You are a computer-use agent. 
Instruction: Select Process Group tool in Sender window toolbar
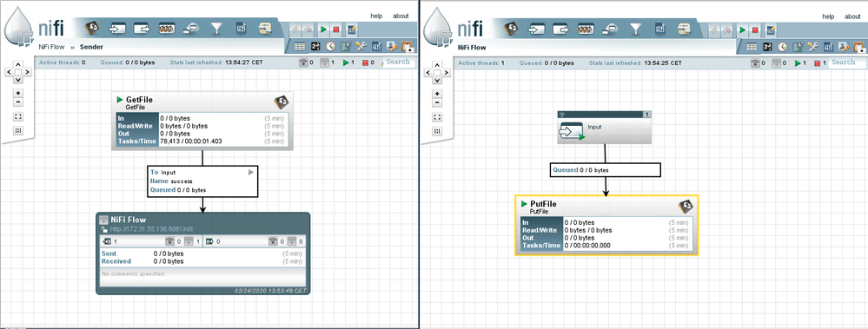click(167, 28)
